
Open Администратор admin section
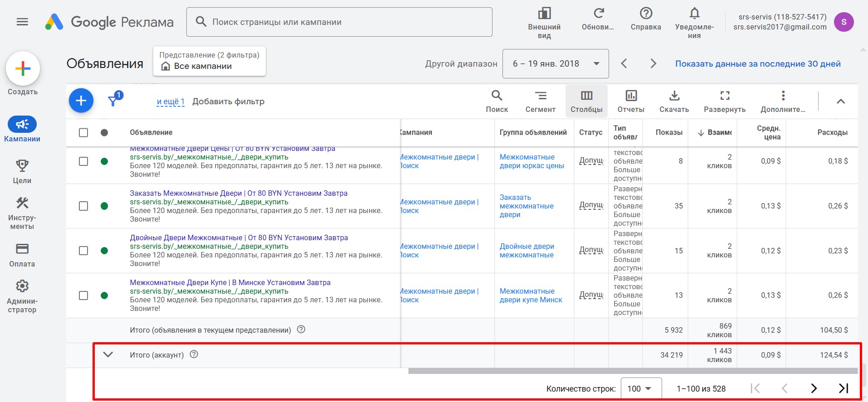[22, 296]
